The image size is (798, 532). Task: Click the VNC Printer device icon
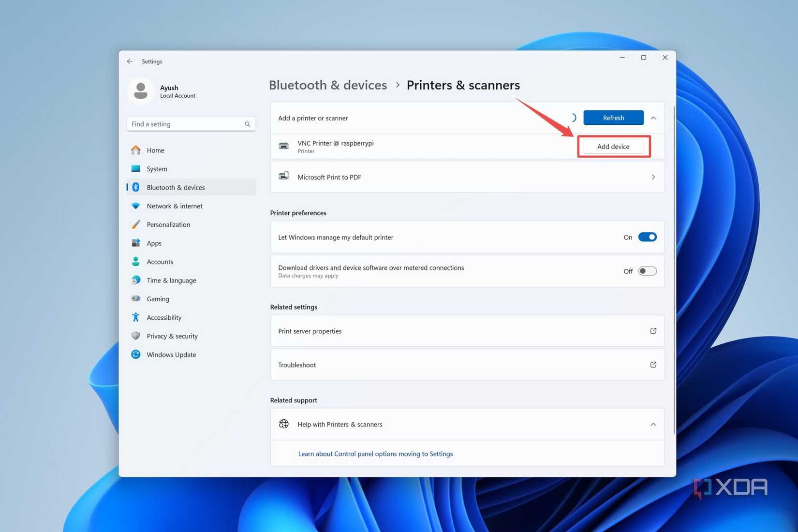[284, 146]
